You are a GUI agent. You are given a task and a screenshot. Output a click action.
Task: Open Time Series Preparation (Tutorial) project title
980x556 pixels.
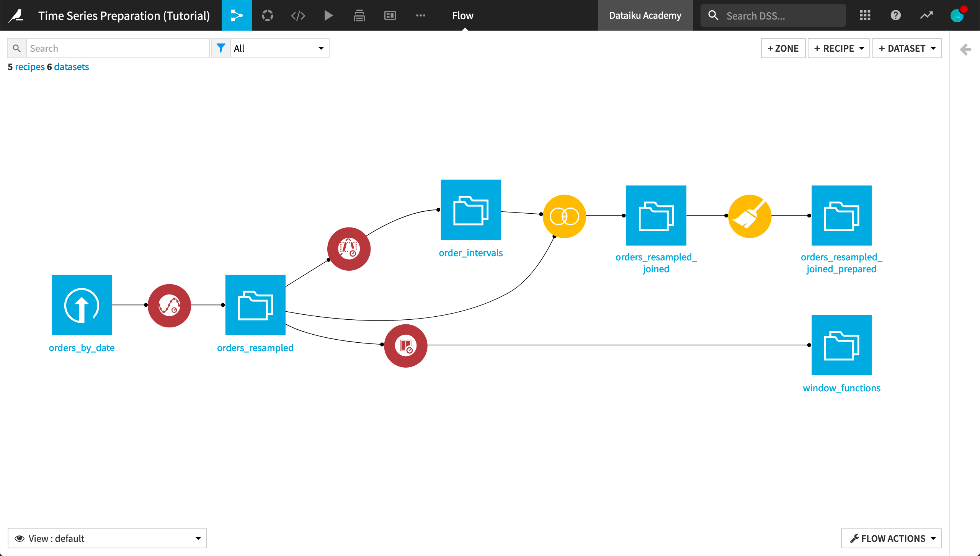[124, 15]
